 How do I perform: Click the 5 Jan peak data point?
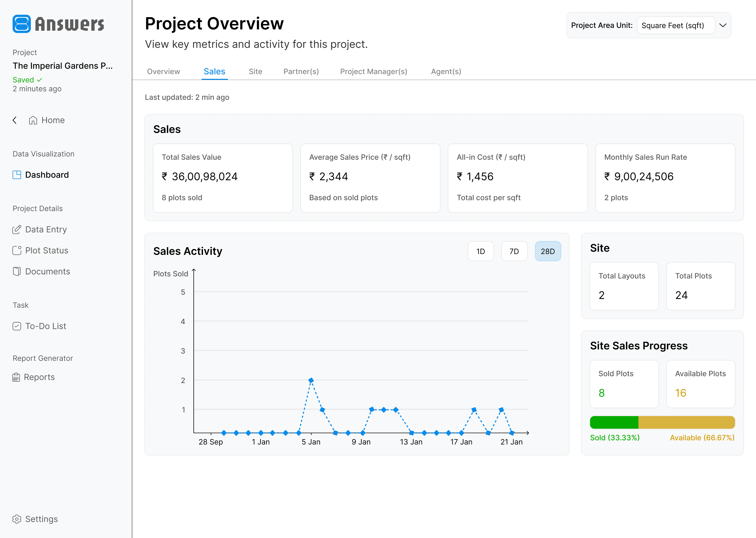click(311, 380)
